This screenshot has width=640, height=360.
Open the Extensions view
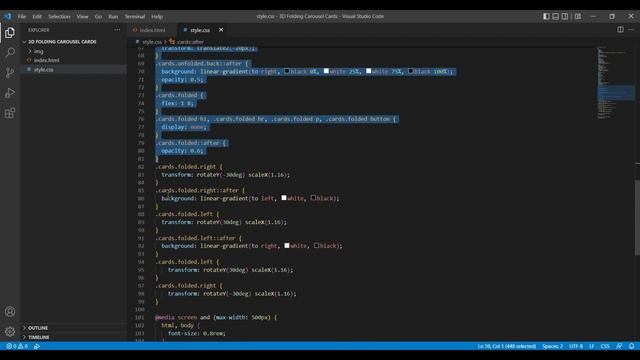pyautogui.click(x=10, y=113)
